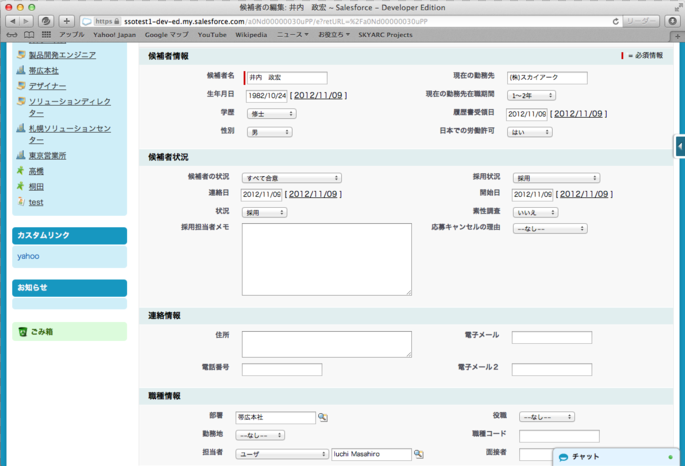
Task: Click the add bookmark plus button
Action: click(66, 21)
